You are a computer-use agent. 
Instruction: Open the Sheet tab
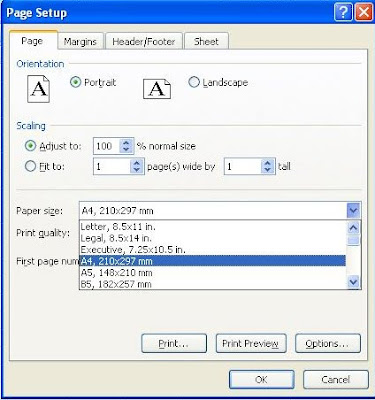(x=206, y=42)
